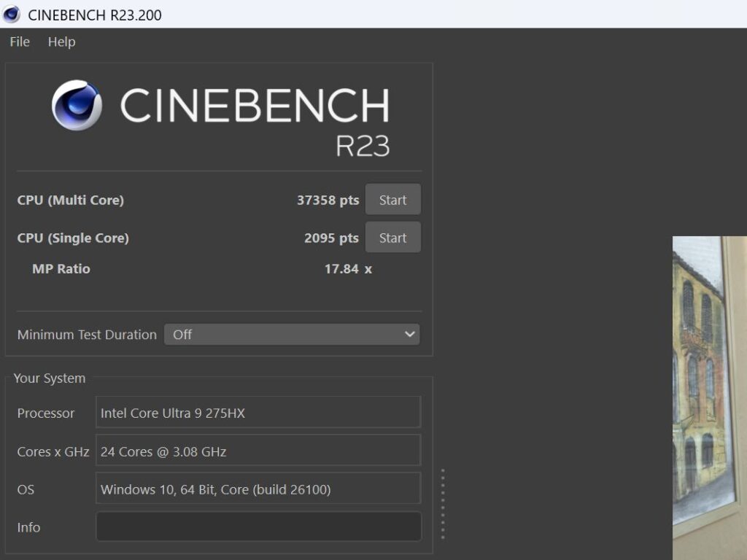
Task: Click the Cinebench icon in title bar
Action: pyautogui.click(x=12, y=15)
